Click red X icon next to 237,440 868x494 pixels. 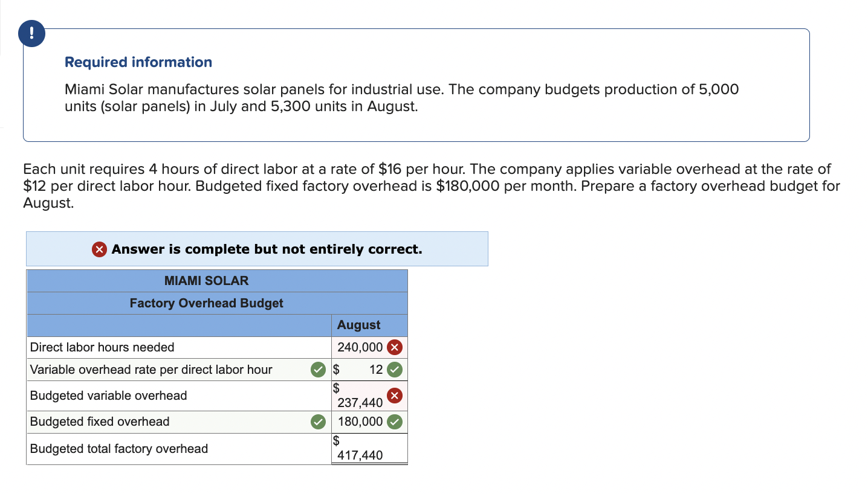tap(394, 396)
